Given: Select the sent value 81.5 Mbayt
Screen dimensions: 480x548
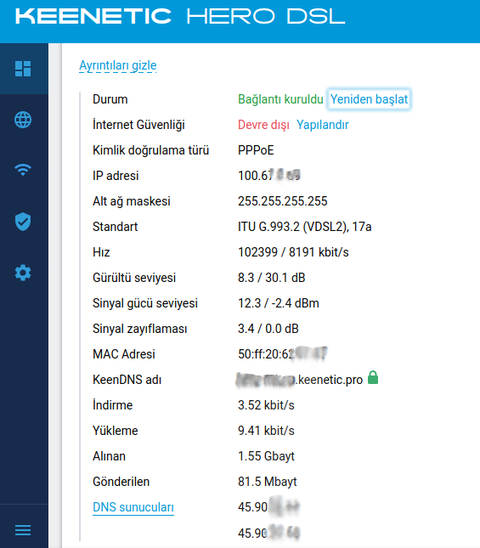Looking at the screenshot, I should point(267,482).
